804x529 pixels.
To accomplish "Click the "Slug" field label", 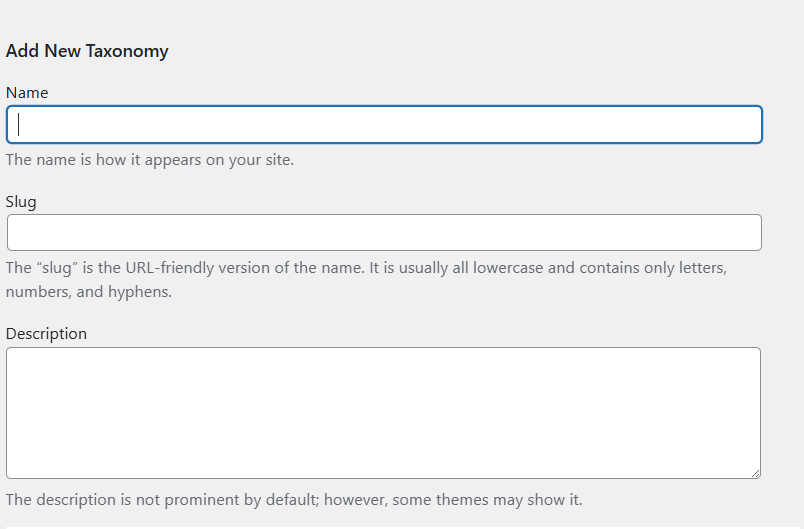I will click(x=21, y=202).
